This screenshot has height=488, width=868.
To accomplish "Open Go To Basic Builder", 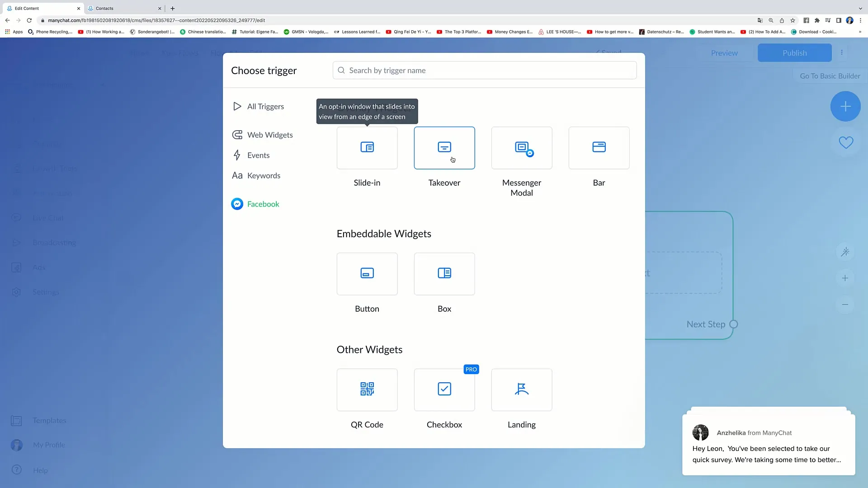I will pyautogui.click(x=830, y=76).
